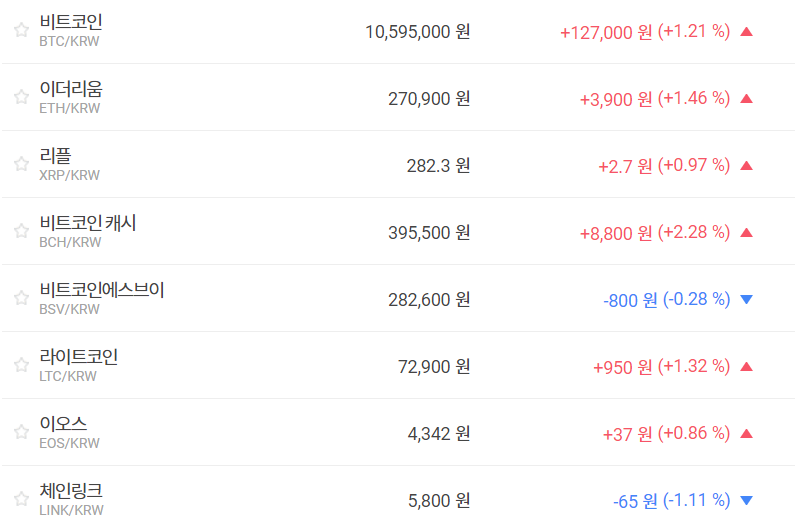Star the 체인링크 LINK/KRW coin
Screen dimensions: 795x530
[x=21, y=499]
